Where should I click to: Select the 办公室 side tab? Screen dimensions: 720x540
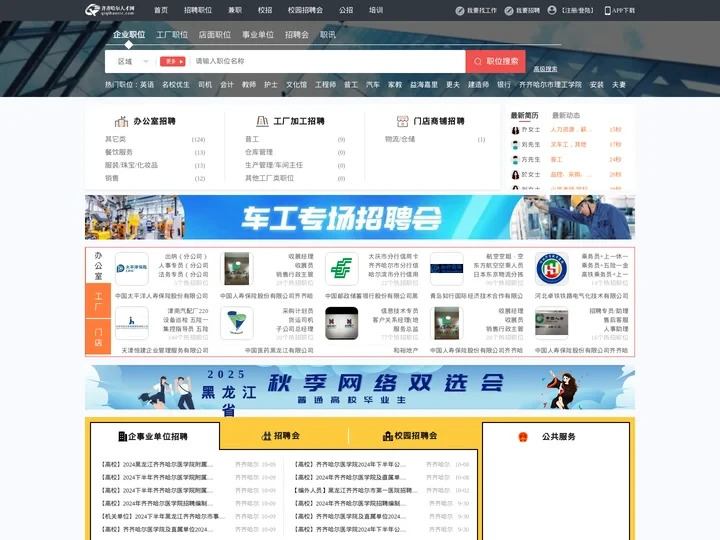pyautogui.click(x=98, y=265)
